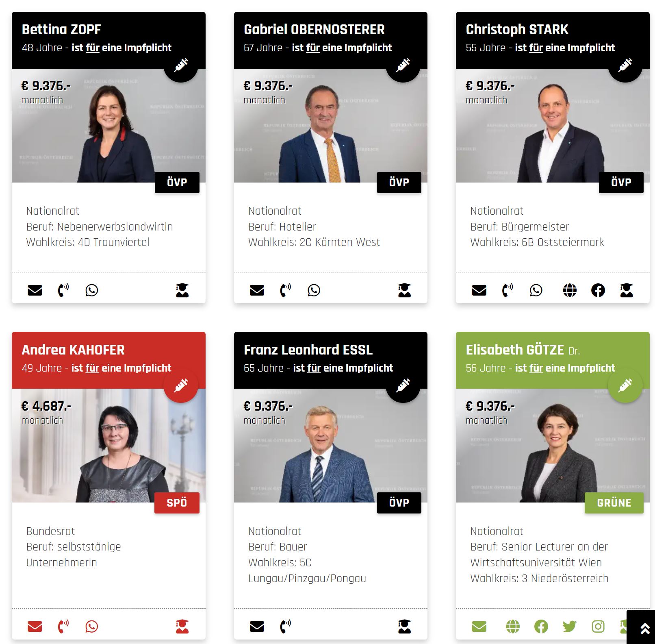Viewport: 655px width, 644px height.
Task: Click Elisabeth Götze's green email icon
Action: [x=479, y=627]
